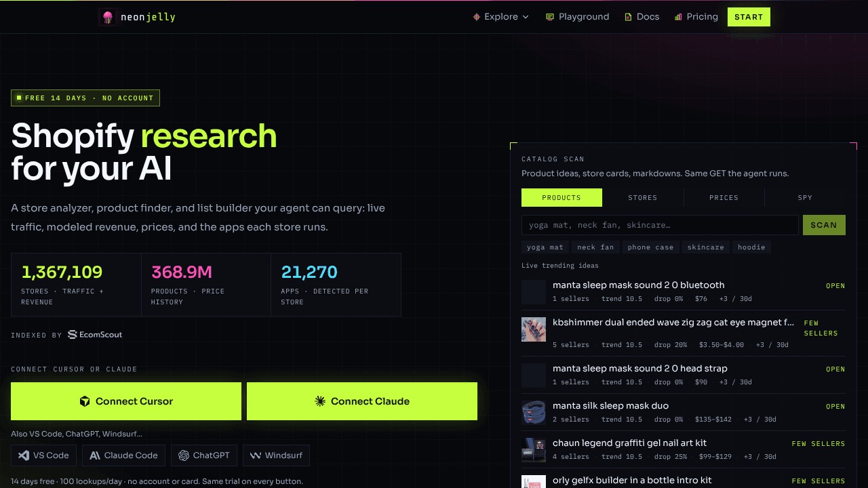Click the Playground icon in navbar
868x488 pixels.
point(550,17)
